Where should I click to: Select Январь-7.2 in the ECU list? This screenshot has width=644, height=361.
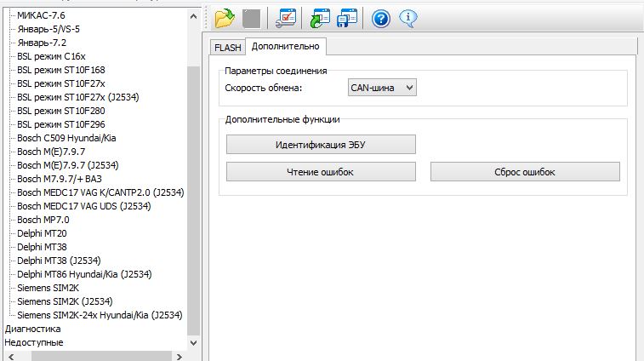click(x=43, y=43)
